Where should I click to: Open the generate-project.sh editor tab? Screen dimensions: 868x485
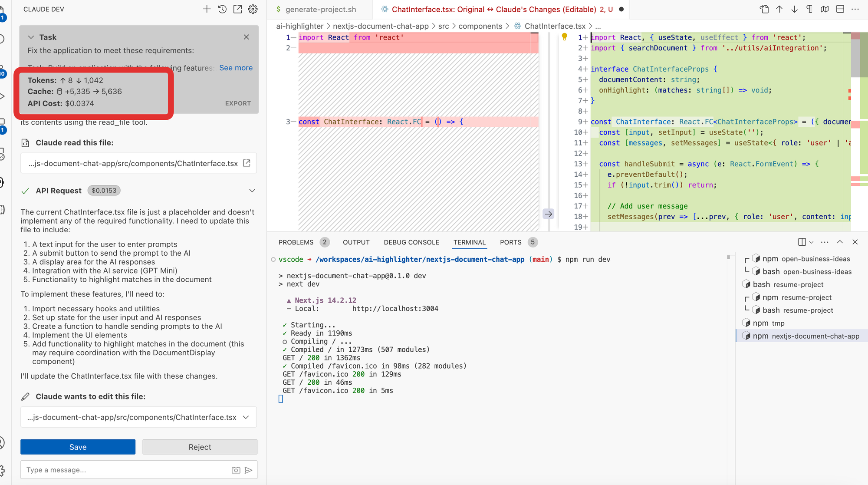pos(320,9)
